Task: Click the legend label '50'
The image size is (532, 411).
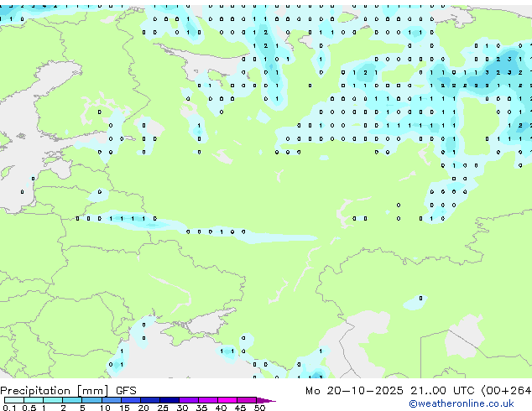Action: [260, 408]
